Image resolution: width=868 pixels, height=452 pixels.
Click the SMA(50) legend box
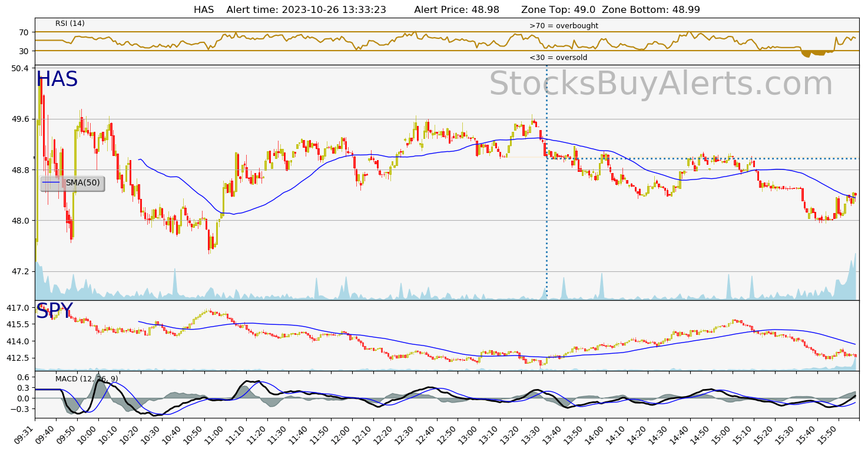(x=72, y=184)
